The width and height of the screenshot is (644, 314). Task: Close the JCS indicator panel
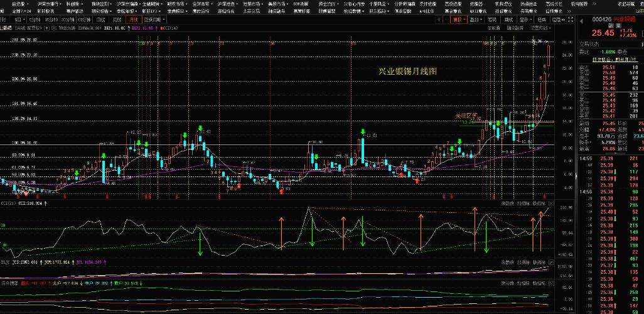click(x=552, y=262)
